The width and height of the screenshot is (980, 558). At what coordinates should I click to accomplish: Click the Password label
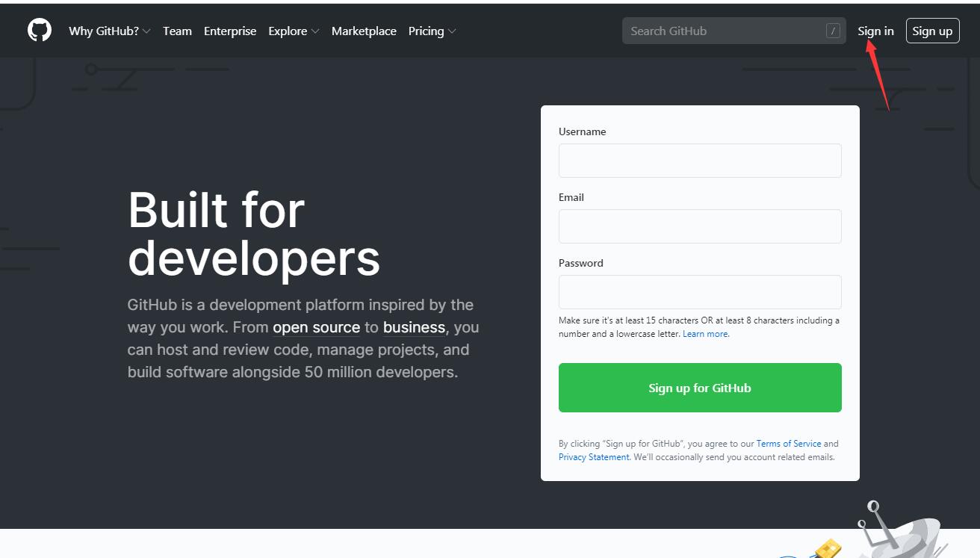click(580, 263)
